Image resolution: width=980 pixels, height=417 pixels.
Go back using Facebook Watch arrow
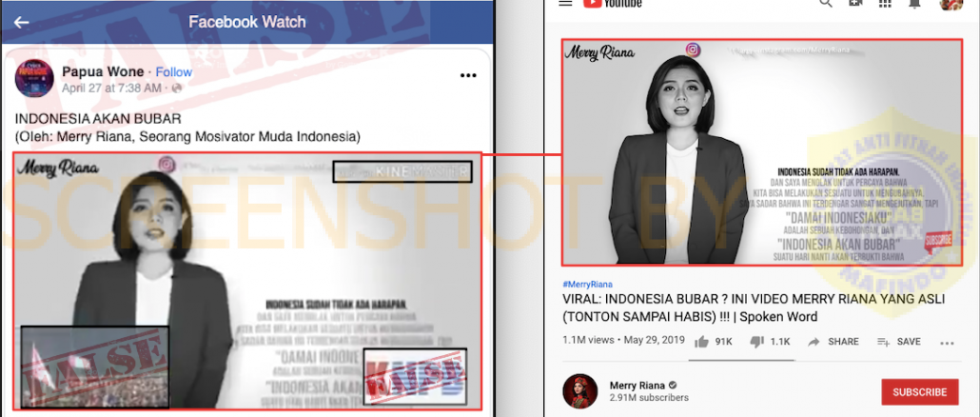(x=21, y=23)
